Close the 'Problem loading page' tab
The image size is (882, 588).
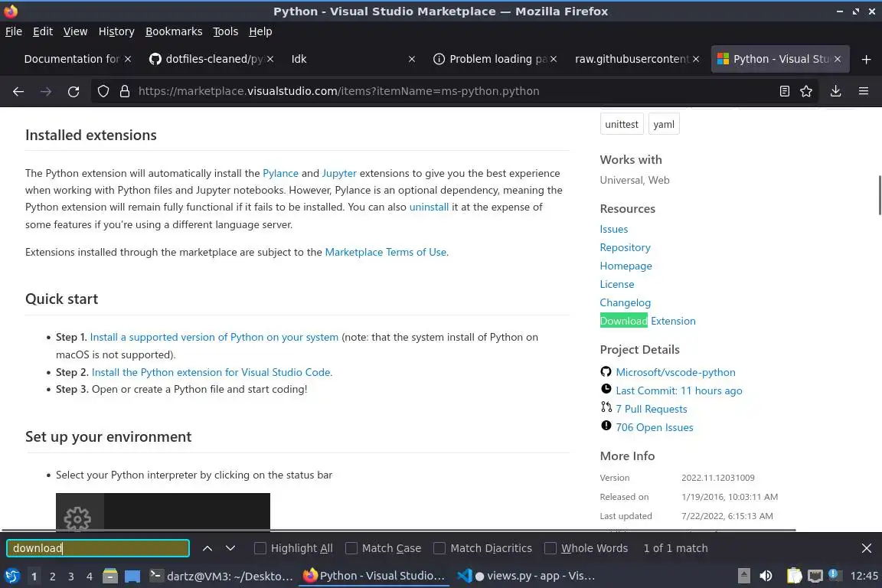click(x=554, y=59)
